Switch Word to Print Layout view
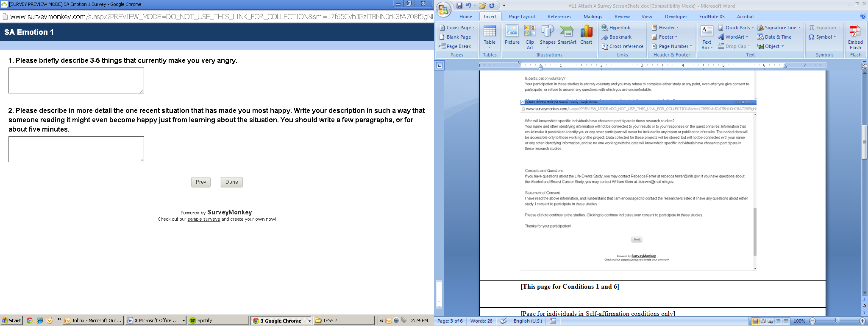The height and width of the screenshot is (326, 868). pos(755,321)
